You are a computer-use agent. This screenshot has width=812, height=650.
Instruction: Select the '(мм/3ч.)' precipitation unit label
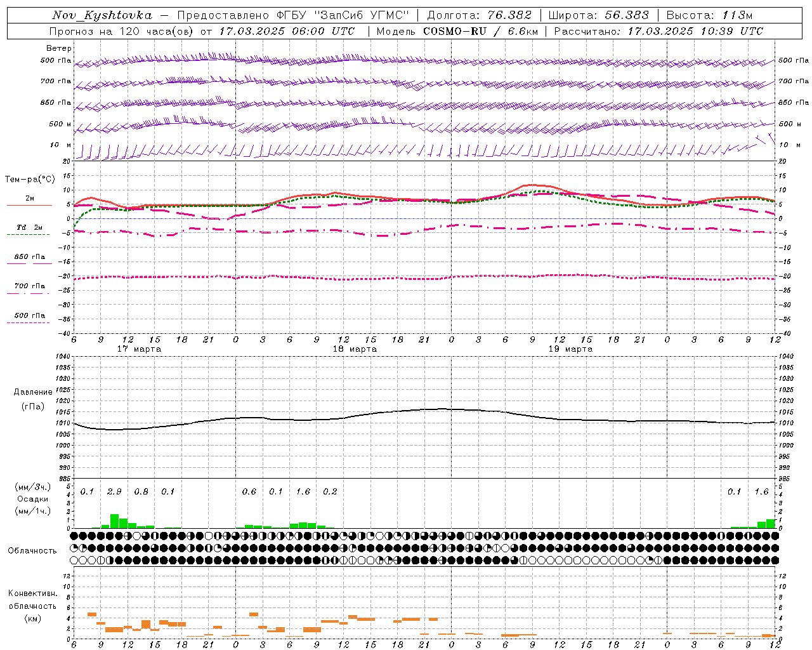click(x=32, y=487)
